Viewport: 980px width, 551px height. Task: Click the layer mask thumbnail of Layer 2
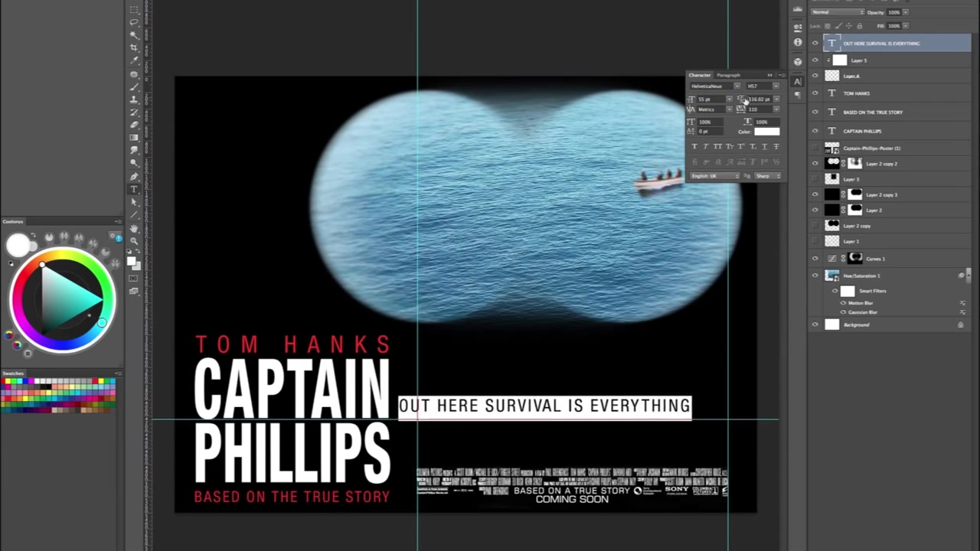click(855, 210)
